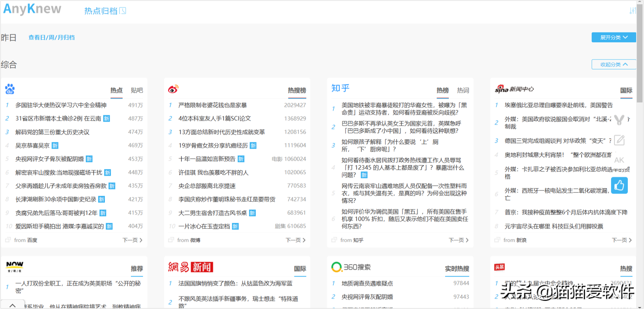Click the Baidu paw logo icon
Screen dimensions: 644x309
coord(10,89)
